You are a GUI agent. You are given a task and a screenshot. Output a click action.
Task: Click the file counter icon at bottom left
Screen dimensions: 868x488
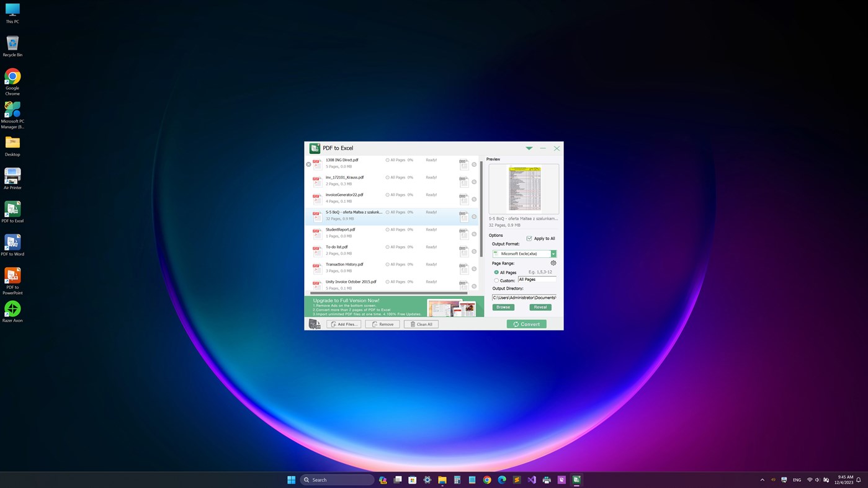tap(314, 323)
